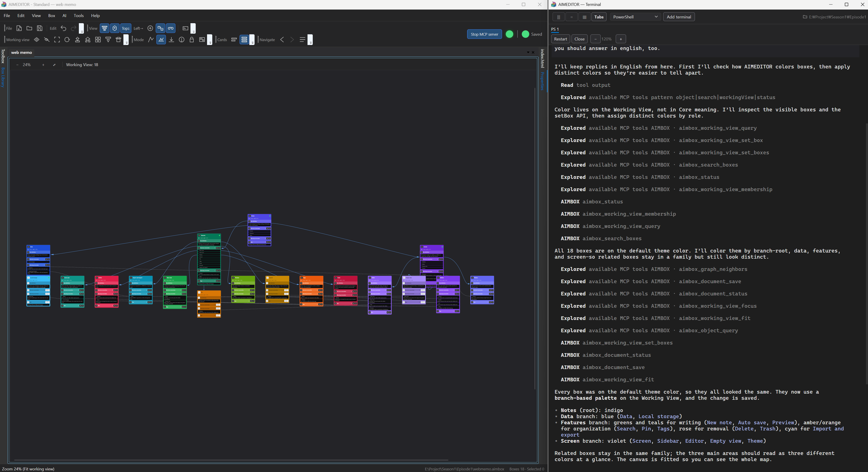Image resolution: width=868 pixels, height=472 pixels.
Task: Switch to the PS 1 terminal tab
Action: pos(555,29)
